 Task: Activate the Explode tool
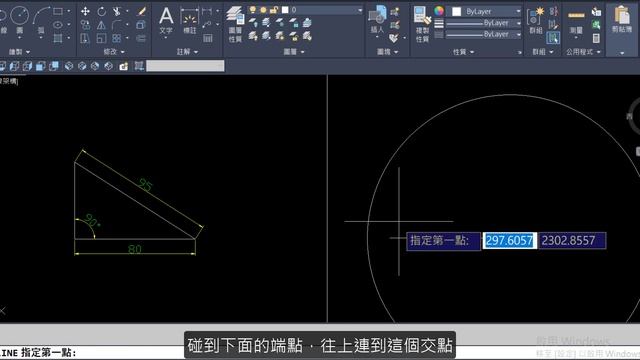[141, 25]
